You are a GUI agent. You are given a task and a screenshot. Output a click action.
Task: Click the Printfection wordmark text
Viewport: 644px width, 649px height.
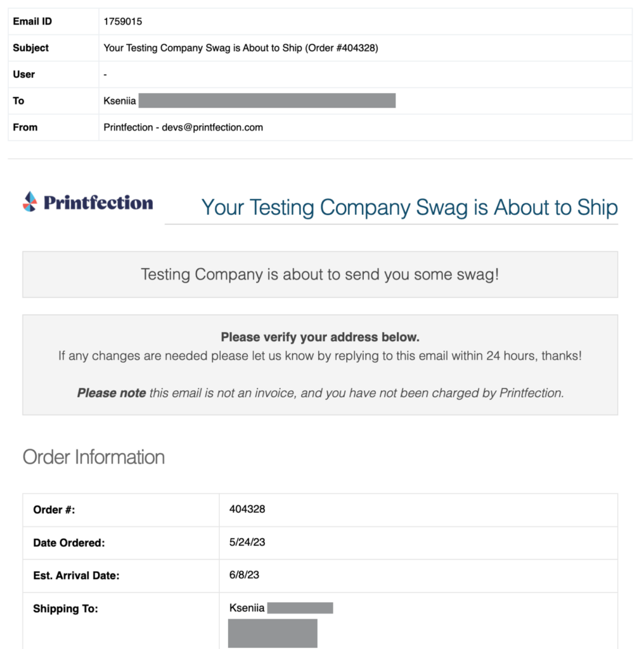point(98,203)
